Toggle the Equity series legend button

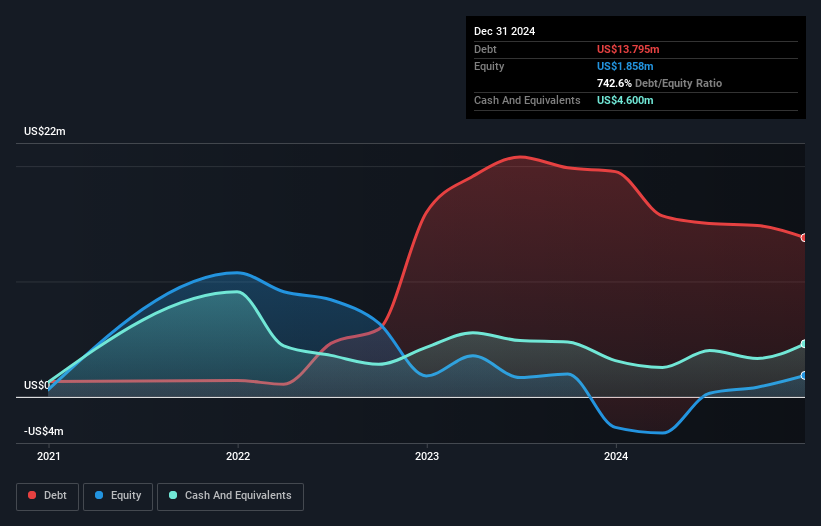coord(118,496)
